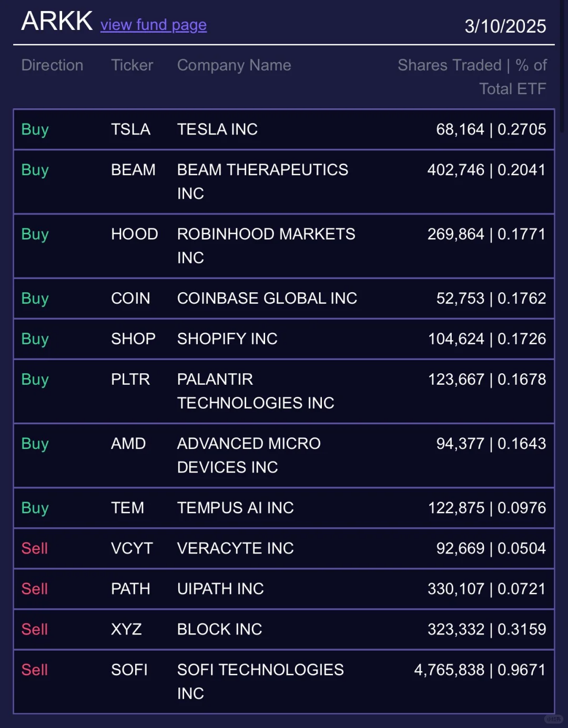The image size is (568, 728).
Task: Select the Shopify Inc company name
Action: click(227, 339)
